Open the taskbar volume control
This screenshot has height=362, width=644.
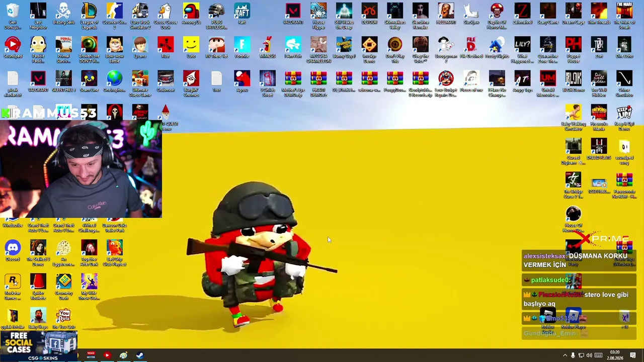coord(589,355)
